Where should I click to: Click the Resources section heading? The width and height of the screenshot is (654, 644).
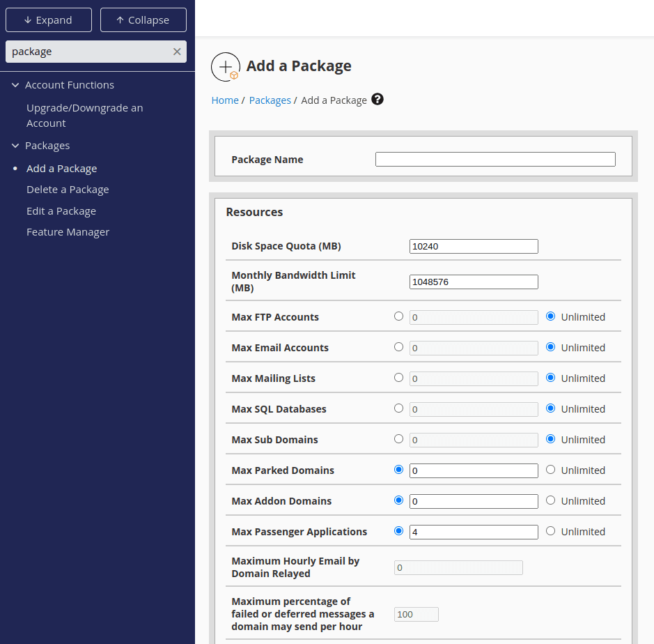(254, 212)
